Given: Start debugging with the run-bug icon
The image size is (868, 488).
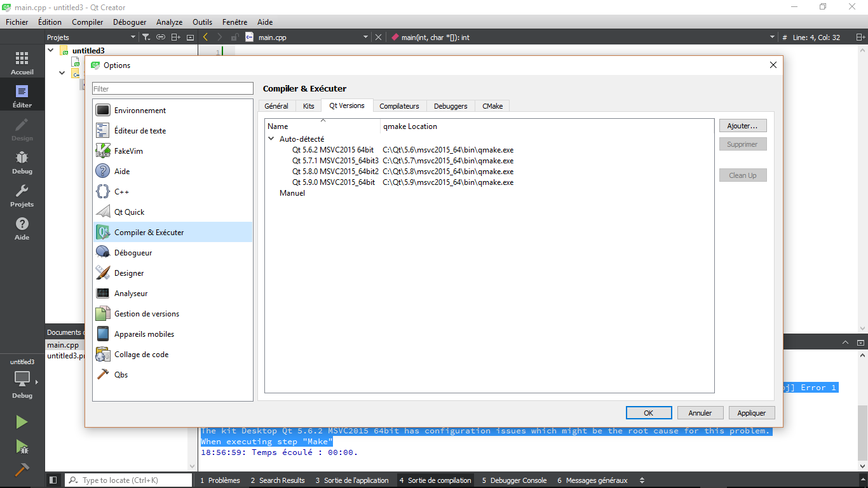Looking at the screenshot, I should point(22,446).
